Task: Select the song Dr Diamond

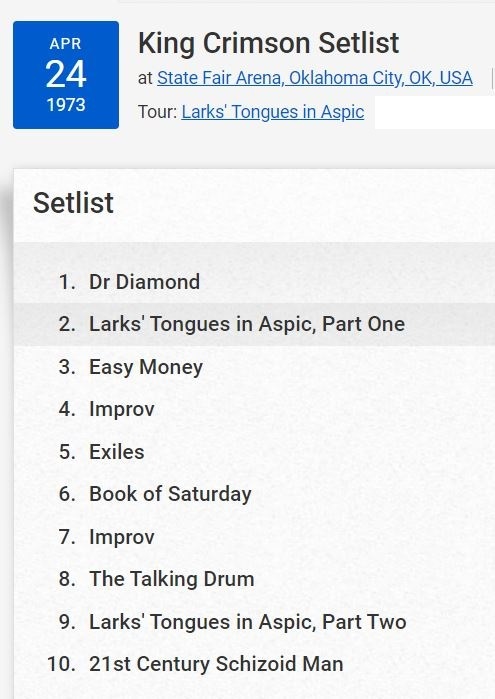Action: [144, 282]
